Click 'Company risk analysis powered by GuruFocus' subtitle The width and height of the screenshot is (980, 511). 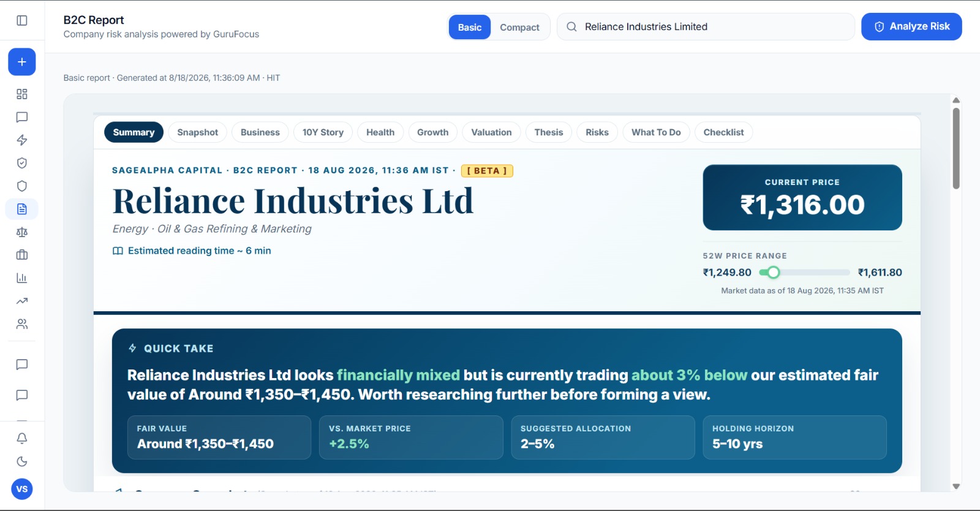click(x=161, y=34)
